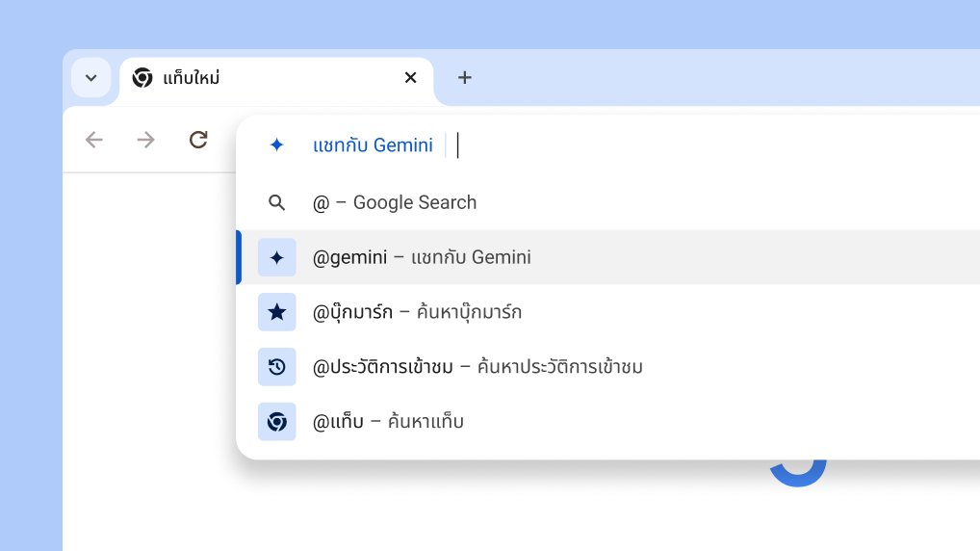Open a new tab with plus button

click(x=464, y=78)
